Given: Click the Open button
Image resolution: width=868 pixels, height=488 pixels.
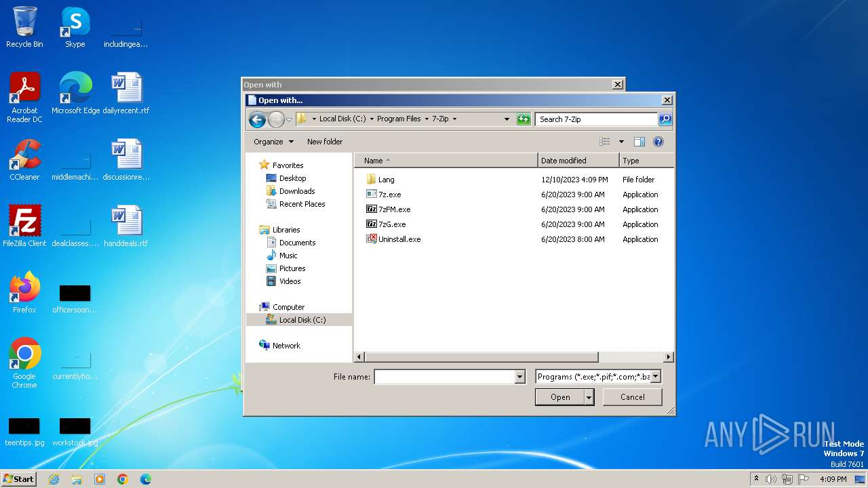Looking at the screenshot, I should point(559,397).
